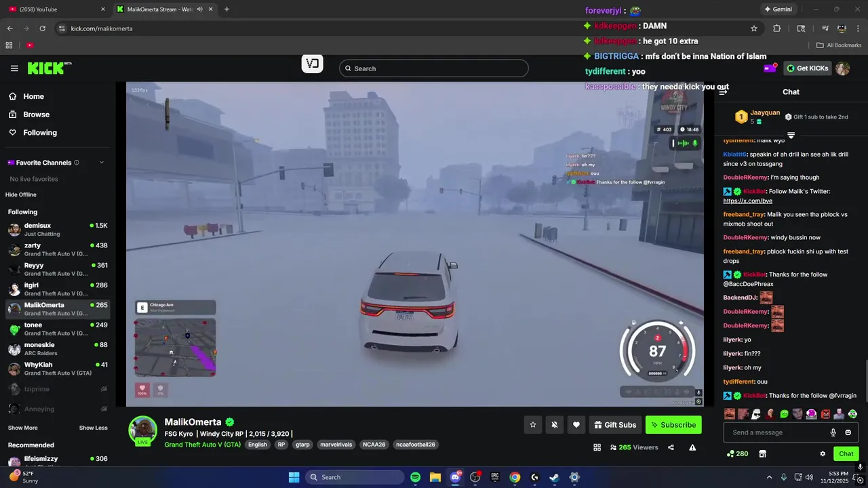The height and width of the screenshot is (488, 868).
Task: Open the grid layout icon by viewers
Action: coord(597,447)
